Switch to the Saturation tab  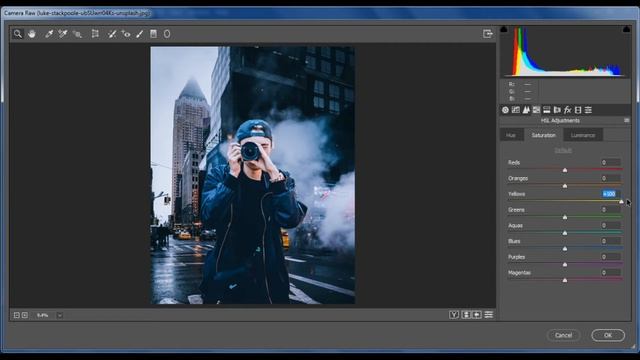(x=544, y=135)
